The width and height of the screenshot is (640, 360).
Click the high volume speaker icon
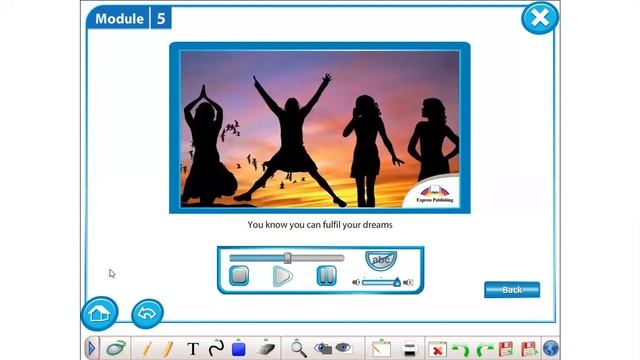[x=408, y=282]
